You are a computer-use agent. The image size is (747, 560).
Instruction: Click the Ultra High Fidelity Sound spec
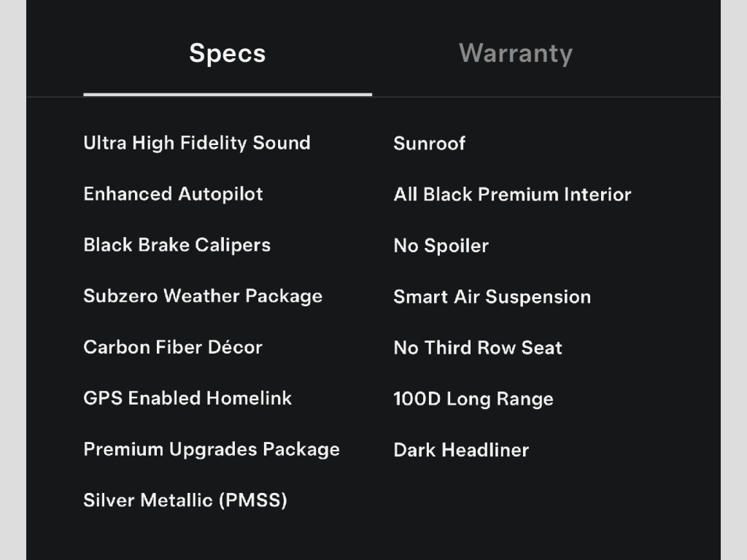[x=197, y=143]
